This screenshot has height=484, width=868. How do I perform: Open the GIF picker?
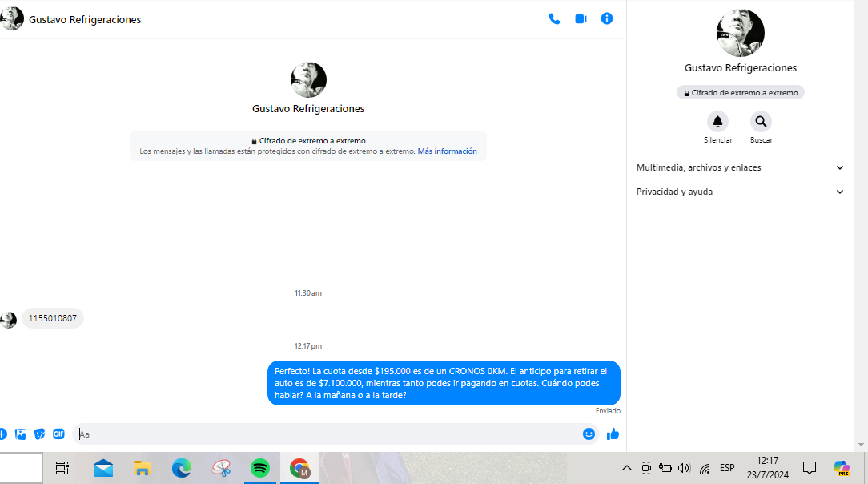[58, 434]
